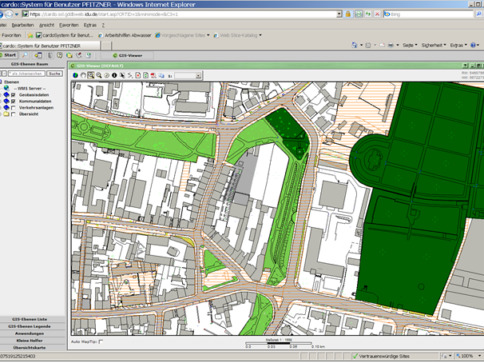
Task: Click the PDF export icon in map toolbar
Action: (x=153, y=76)
